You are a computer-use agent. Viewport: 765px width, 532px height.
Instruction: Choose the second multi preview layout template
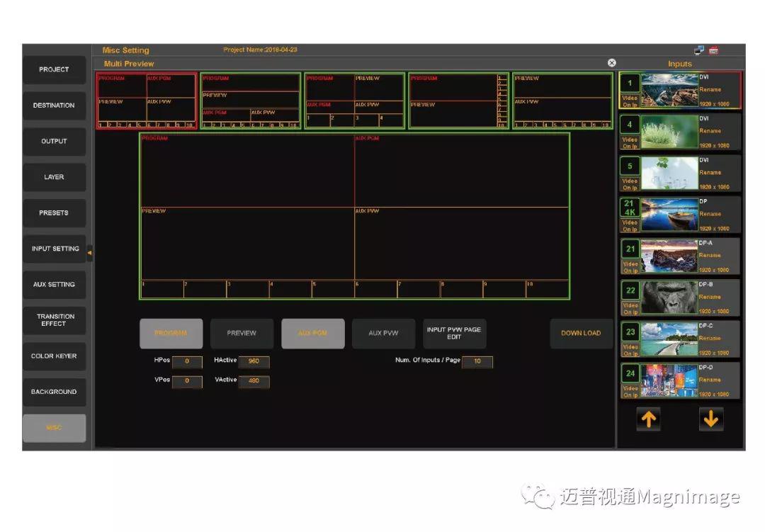[x=250, y=101]
